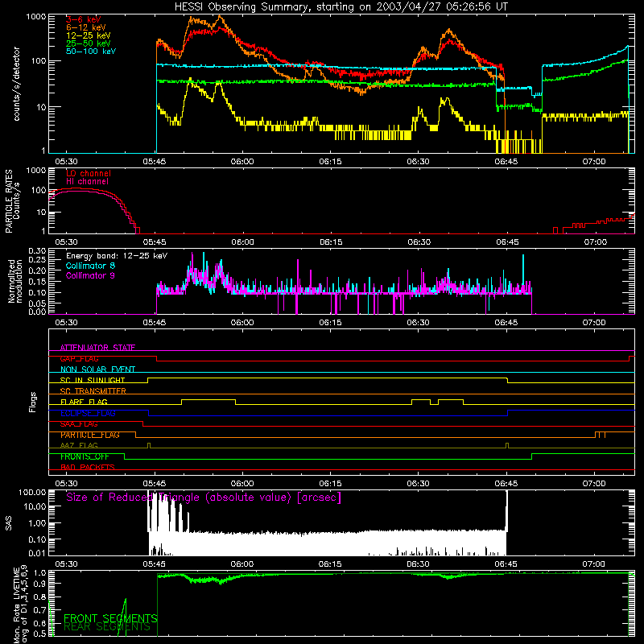Click the 05:30 time label under the SAS plot
Viewport: 644px width, 644px height.
(67, 564)
